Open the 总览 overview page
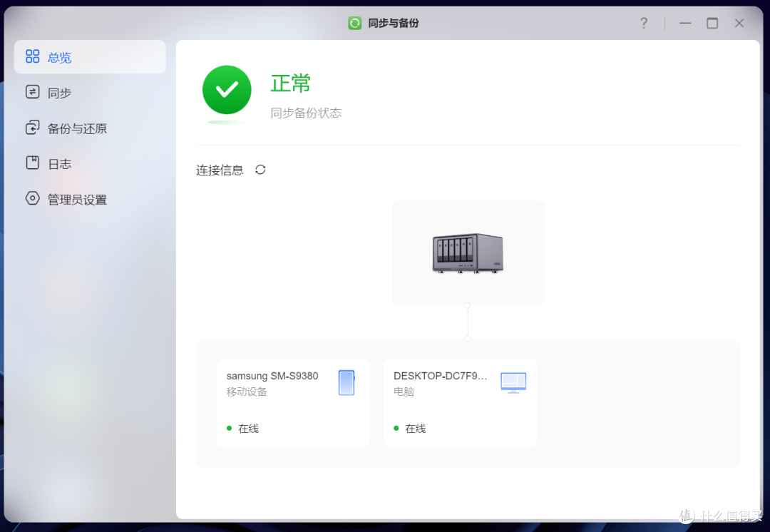The height and width of the screenshot is (532, 770). point(90,57)
